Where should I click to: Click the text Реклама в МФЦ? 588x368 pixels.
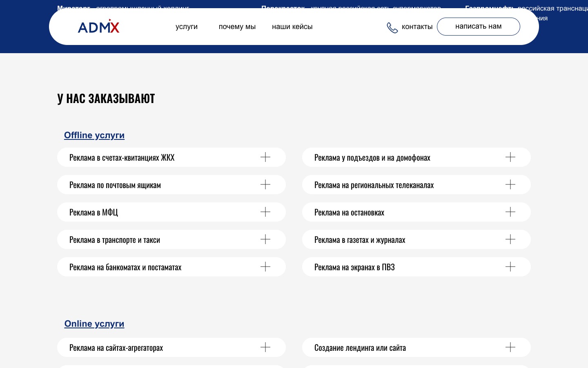point(94,212)
